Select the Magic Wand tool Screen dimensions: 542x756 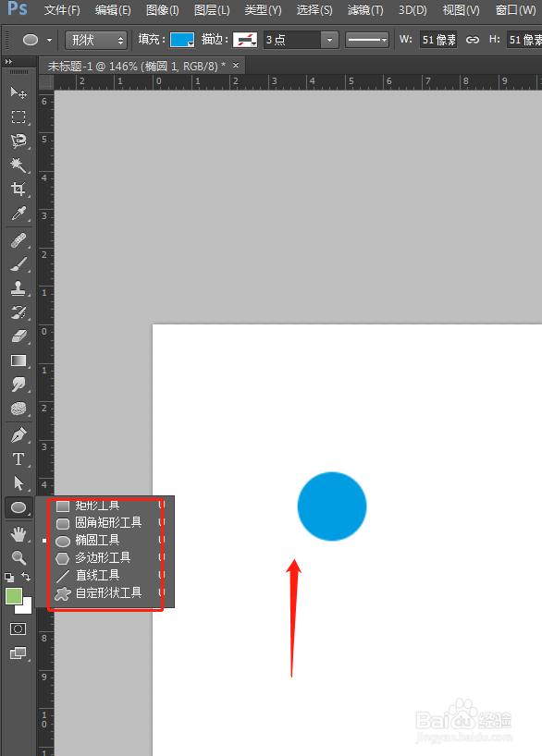(x=18, y=165)
